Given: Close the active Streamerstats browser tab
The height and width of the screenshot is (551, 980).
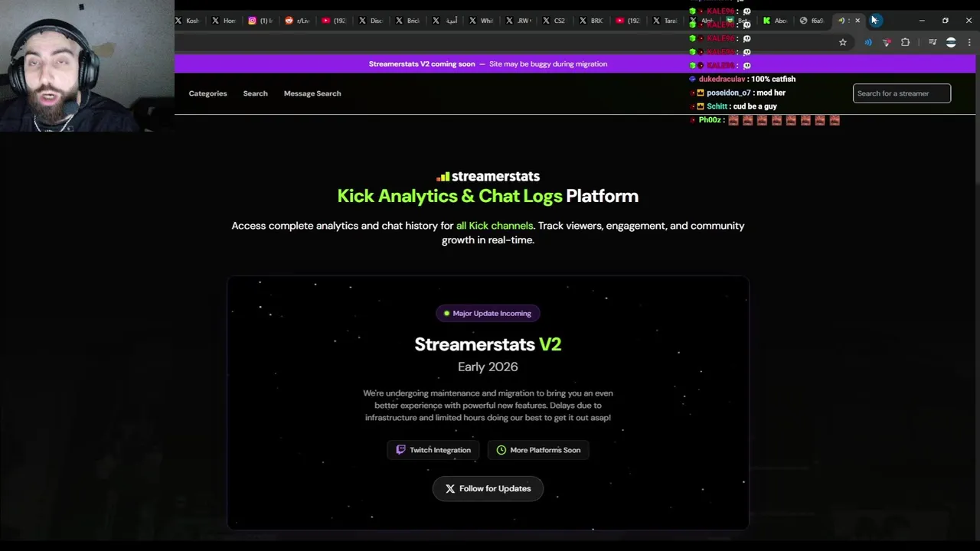Looking at the screenshot, I should (857, 21).
